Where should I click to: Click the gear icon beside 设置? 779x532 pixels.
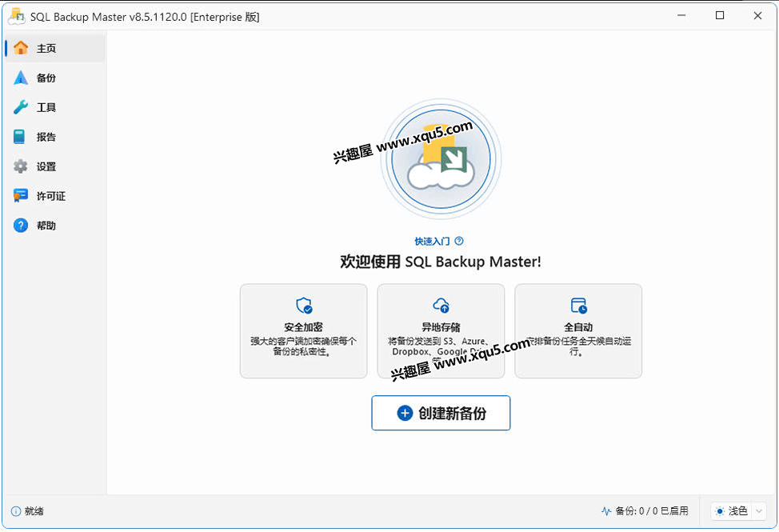tap(20, 166)
